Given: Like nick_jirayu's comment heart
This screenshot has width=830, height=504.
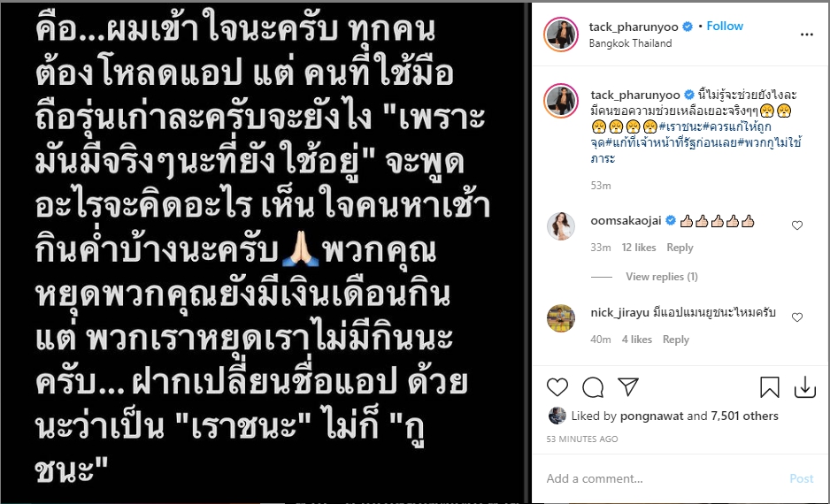Looking at the screenshot, I should tap(796, 317).
